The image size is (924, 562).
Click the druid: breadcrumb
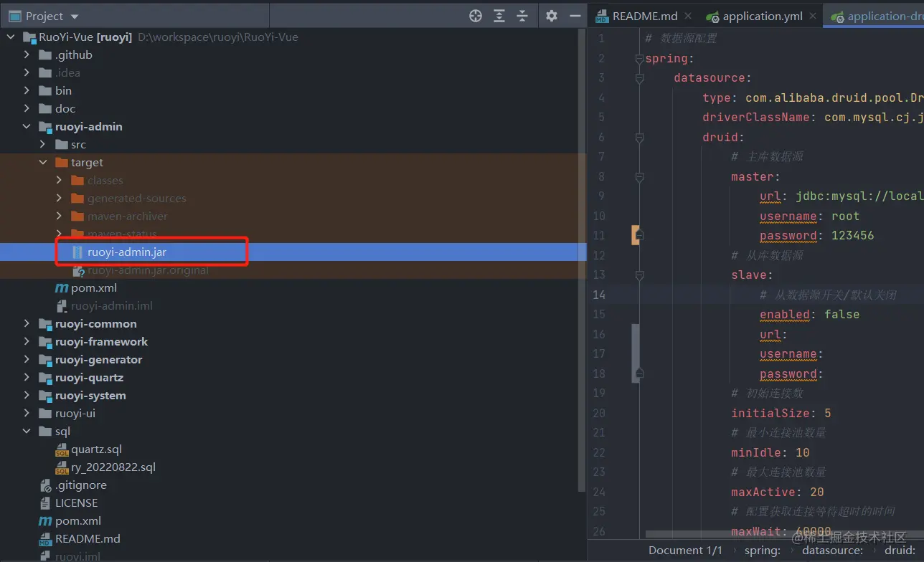[x=899, y=551]
